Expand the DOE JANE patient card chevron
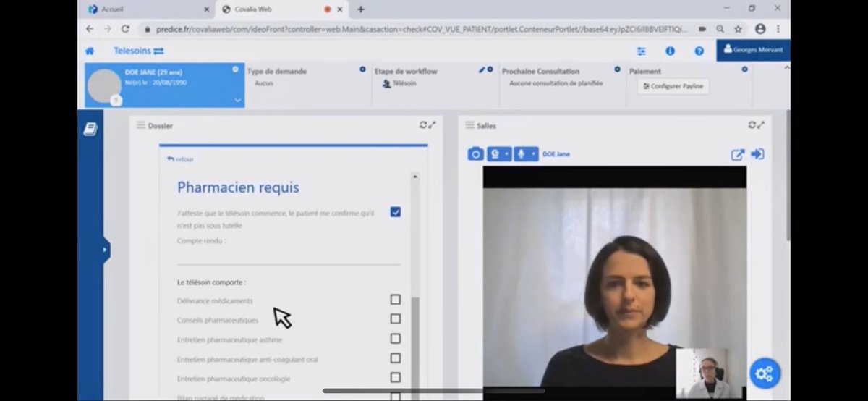 pos(237,101)
